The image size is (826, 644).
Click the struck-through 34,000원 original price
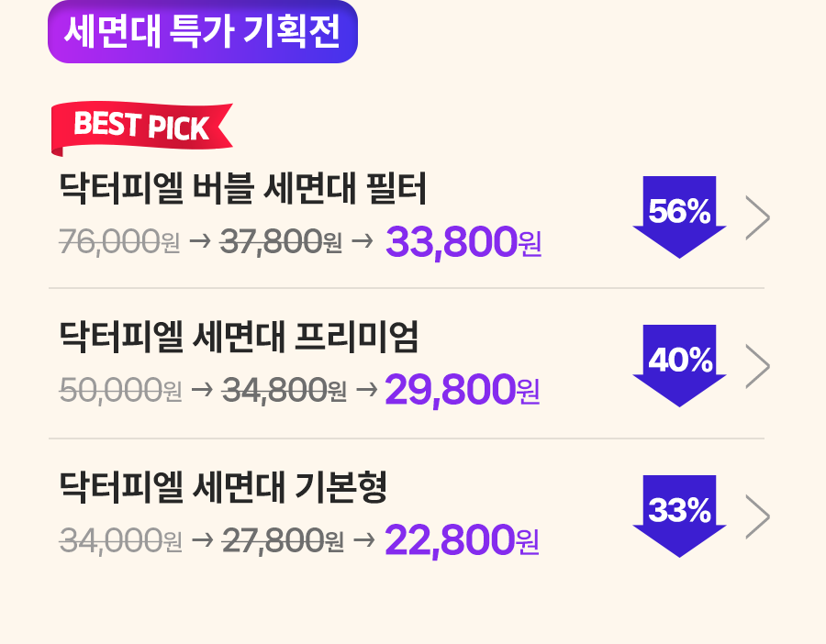tap(120, 540)
